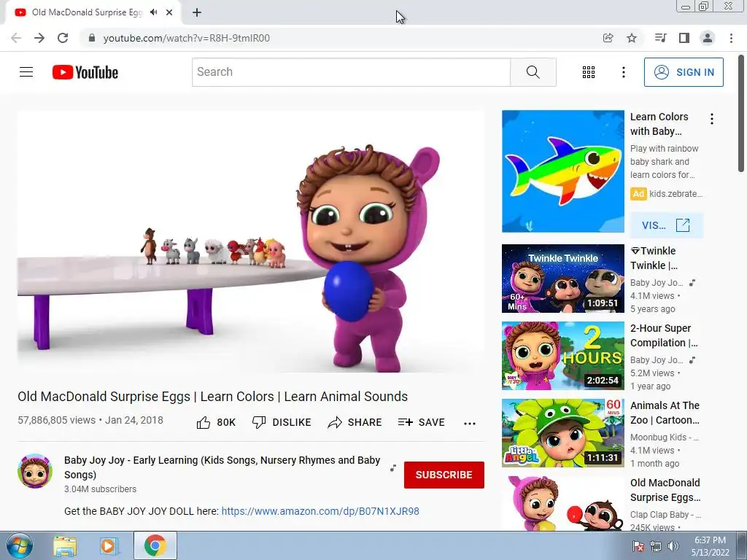Open the Baby Joy Joy channel avatar
Image resolution: width=747 pixels, height=560 pixels.
click(x=35, y=471)
